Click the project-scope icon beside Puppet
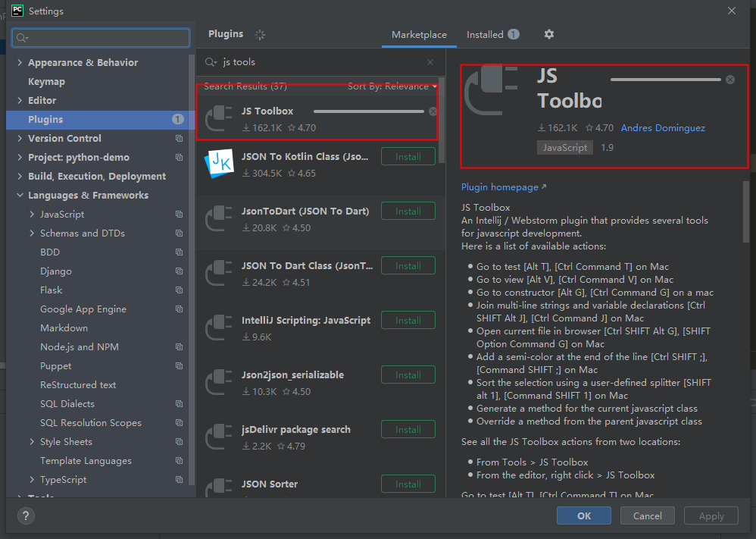 click(x=179, y=365)
